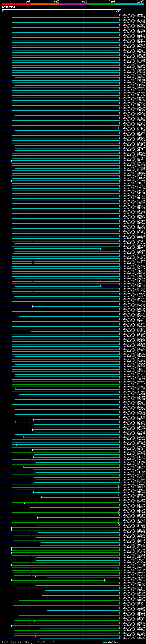Select hit label UniRef100_O65158
Image resolution: width=146 pixels, height=644 pixels.
click(134, 22)
